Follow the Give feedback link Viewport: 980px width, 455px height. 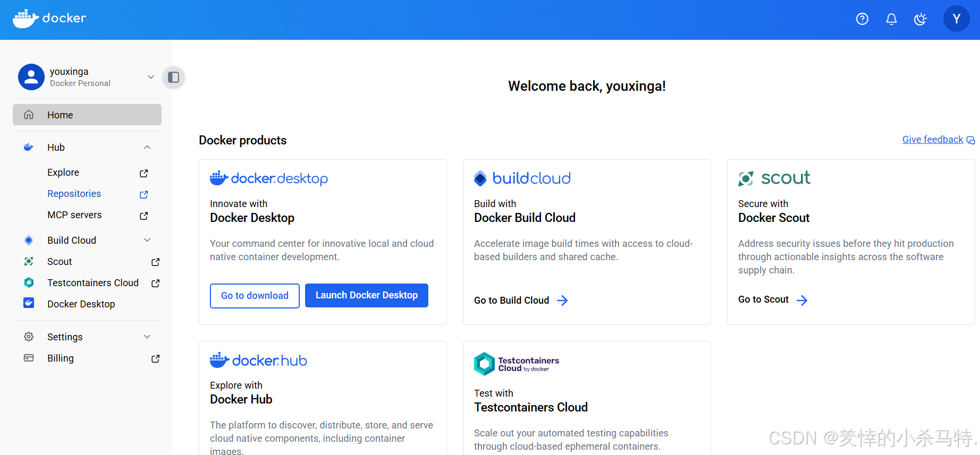click(x=933, y=140)
